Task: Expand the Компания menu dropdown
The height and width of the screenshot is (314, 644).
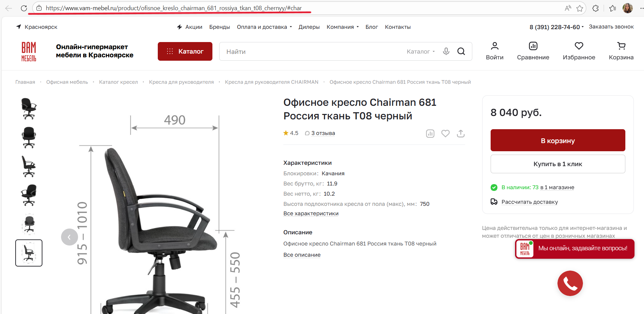Action: pyautogui.click(x=342, y=27)
